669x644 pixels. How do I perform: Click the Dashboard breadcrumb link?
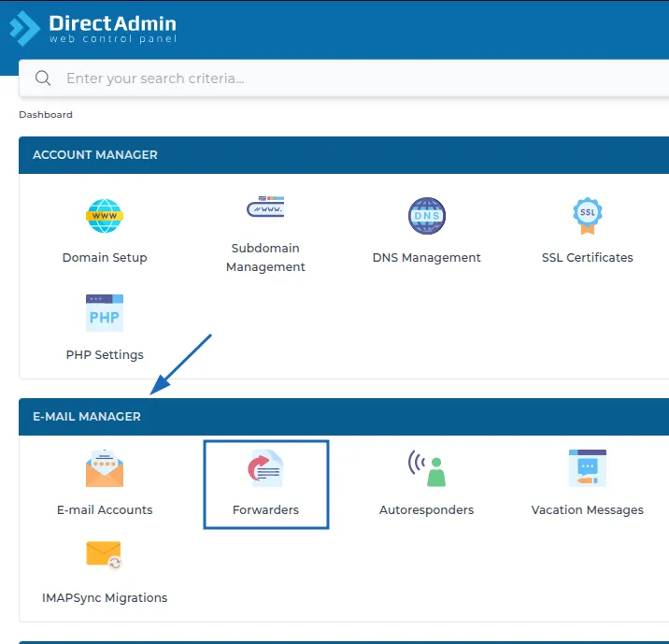pyautogui.click(x=46, y=115)
